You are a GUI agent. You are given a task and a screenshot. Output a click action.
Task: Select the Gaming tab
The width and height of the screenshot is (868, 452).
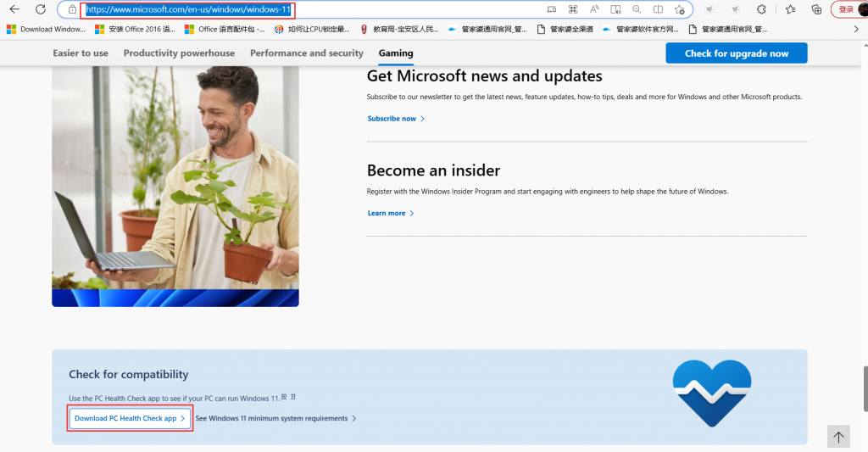tap(396, 53)
